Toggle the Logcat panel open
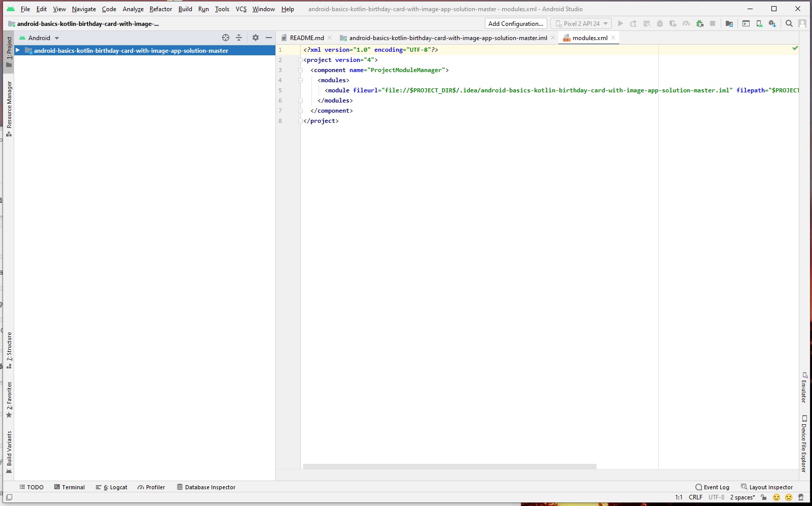The image size is (812, 506). tap(112, 487)
